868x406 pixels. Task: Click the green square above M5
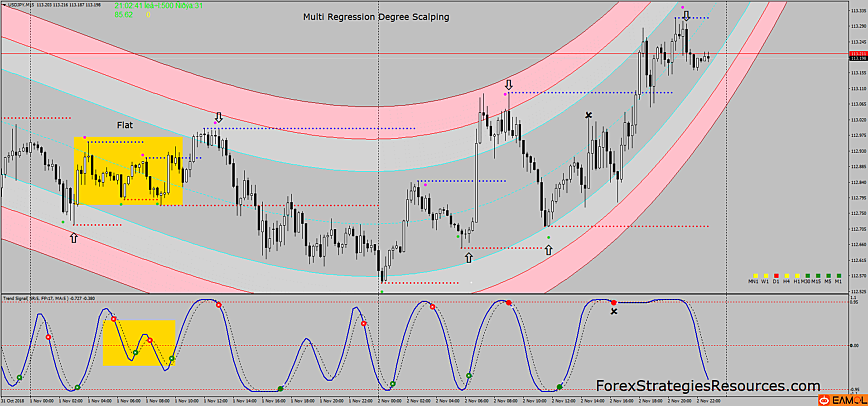829,275
